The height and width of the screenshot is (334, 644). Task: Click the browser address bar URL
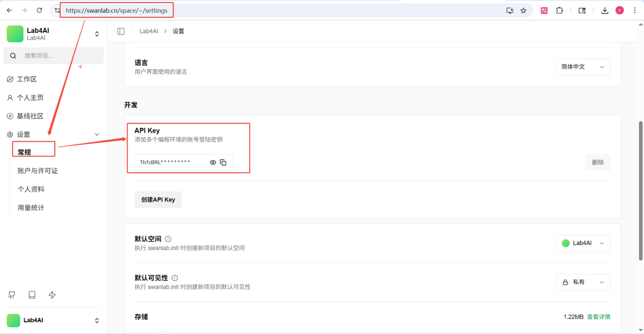(116, 10)
